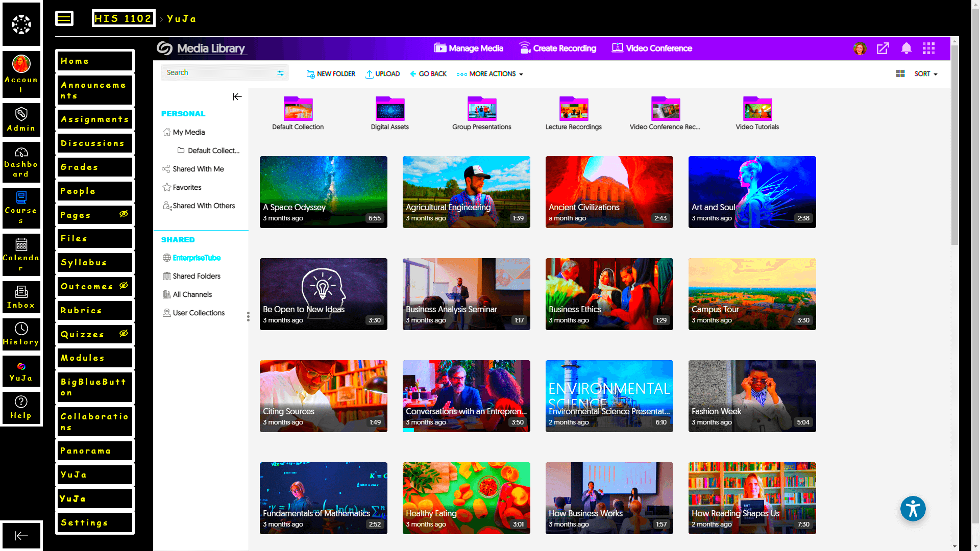Open the Group Presentations folder
Image resolution: width=980 pixels, height=551 pixels.
tap(482, 113)
